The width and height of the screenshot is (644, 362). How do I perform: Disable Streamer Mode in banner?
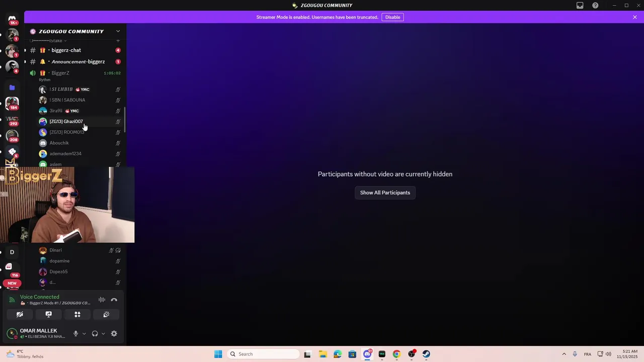click(393, 17)
